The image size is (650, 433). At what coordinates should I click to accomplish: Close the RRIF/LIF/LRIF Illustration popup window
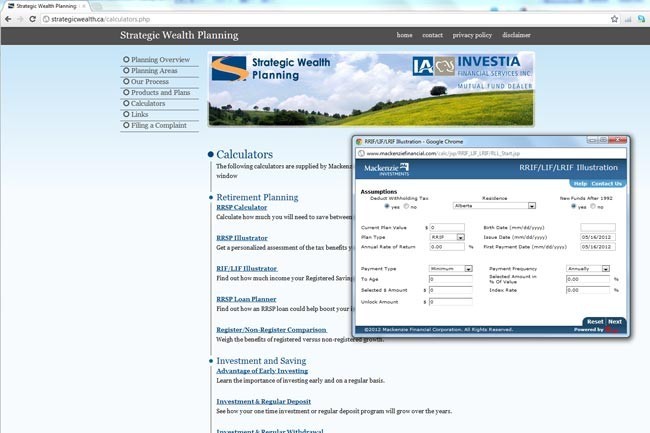618,140
